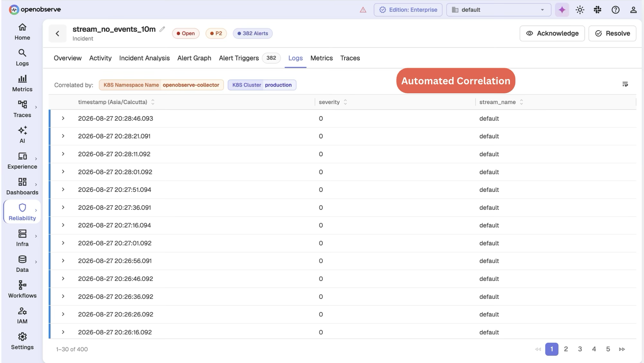Acknowledge the incident
644x363 pixels.
coord(552,33)
